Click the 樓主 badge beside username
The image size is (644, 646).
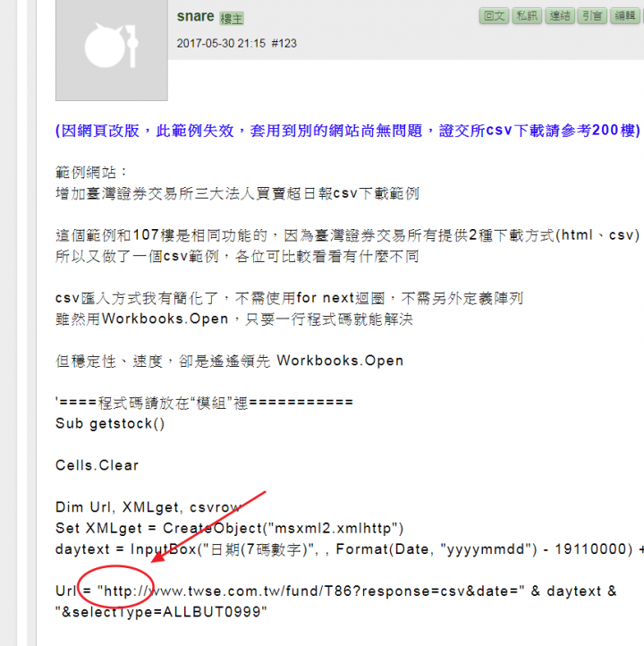pos(232,19)
